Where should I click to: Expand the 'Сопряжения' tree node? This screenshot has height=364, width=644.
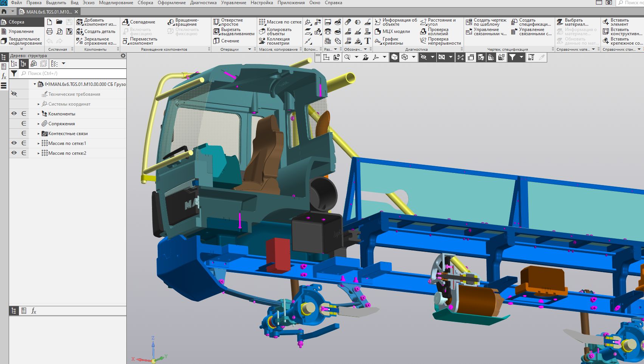click(39, 124)
